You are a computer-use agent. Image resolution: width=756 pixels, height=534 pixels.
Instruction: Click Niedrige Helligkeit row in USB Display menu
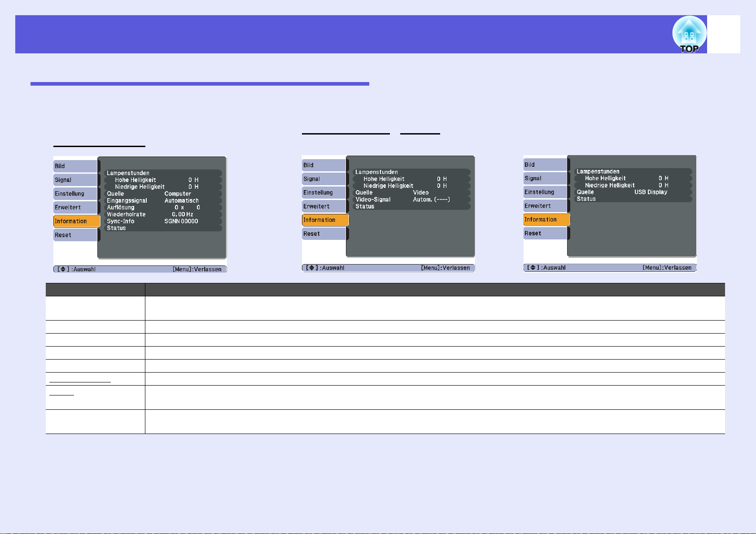click(x=633, y=185)
